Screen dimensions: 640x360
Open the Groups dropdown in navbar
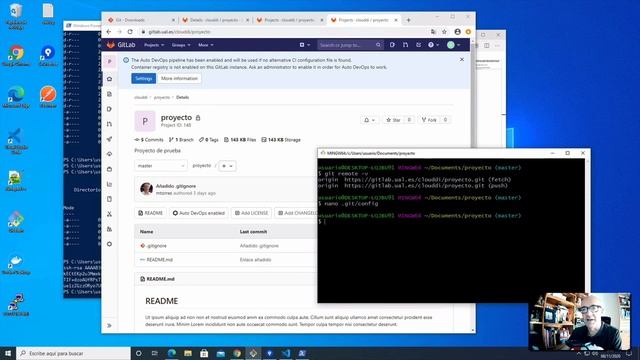click(x=181, y=45)
